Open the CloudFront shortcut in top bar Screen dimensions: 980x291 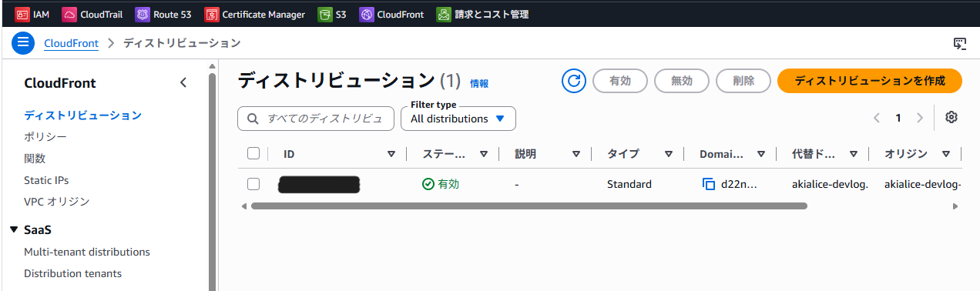coord(391,14)
